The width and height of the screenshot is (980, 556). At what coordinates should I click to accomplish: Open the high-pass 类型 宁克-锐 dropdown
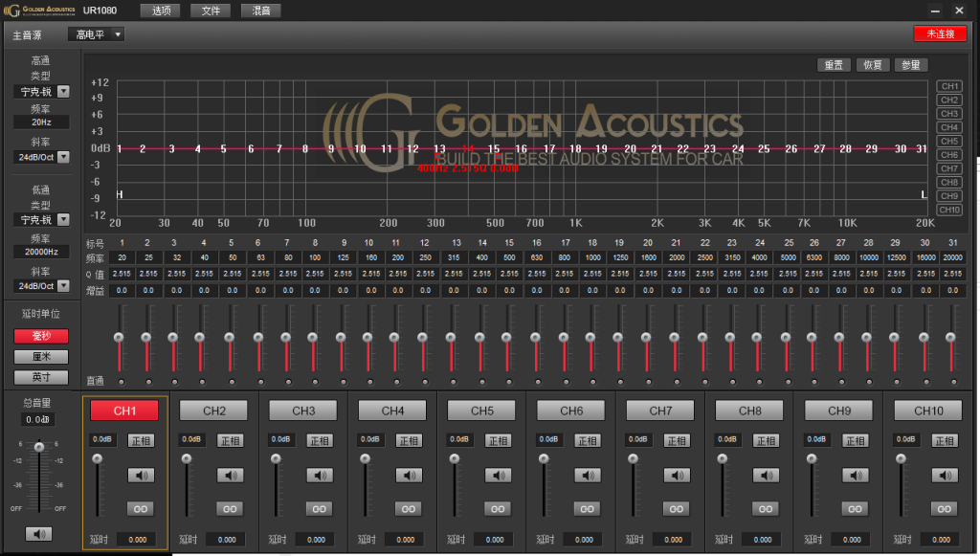(41, 92)
